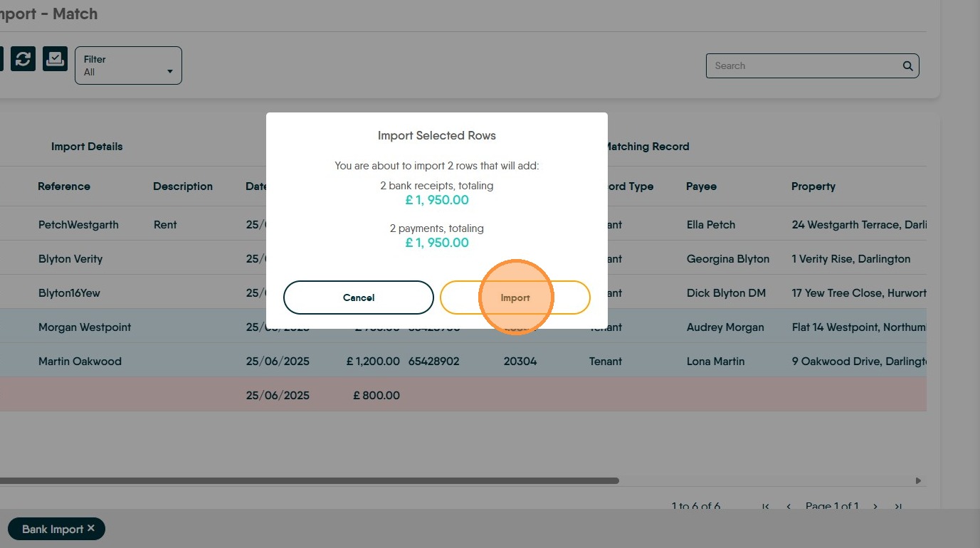Click the horizontal scrollbar right arrow
This screenshot has height=548, width=980.
[918, 481]
